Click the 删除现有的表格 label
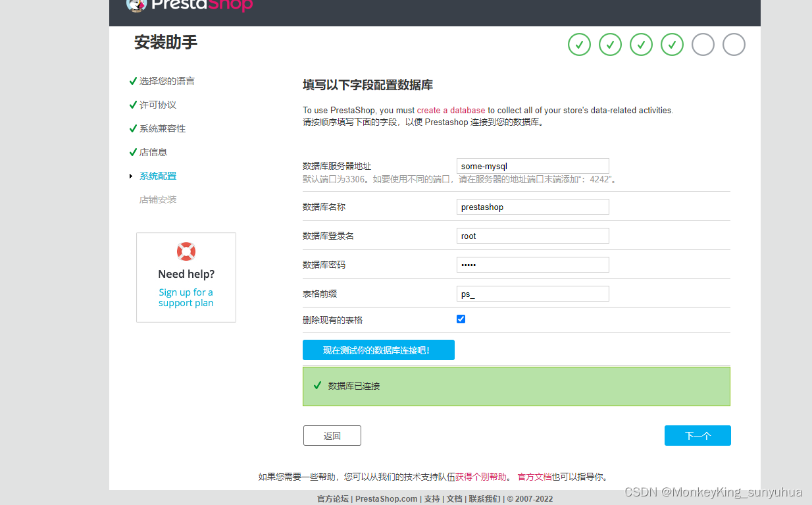This screenshot has height=505, width=812. point(332,320)
